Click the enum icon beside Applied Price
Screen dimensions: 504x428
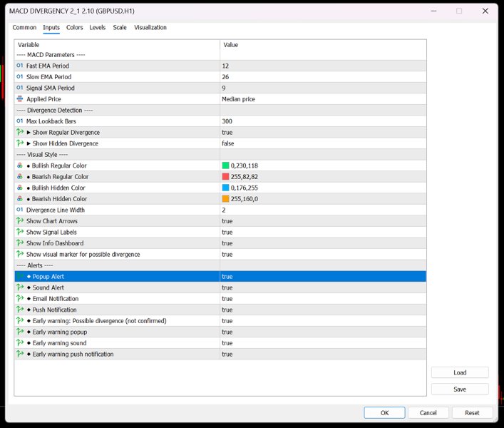coord(20,98)
